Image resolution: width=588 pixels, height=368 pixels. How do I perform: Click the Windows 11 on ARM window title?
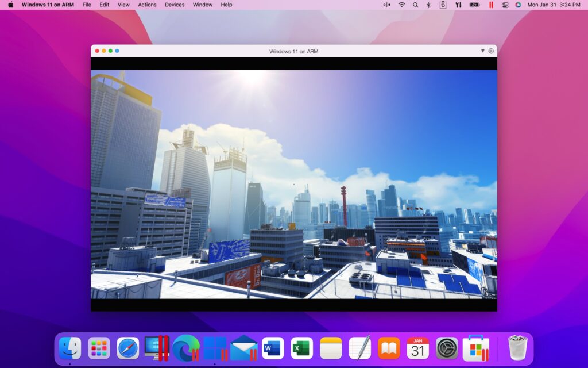[293, 51]
